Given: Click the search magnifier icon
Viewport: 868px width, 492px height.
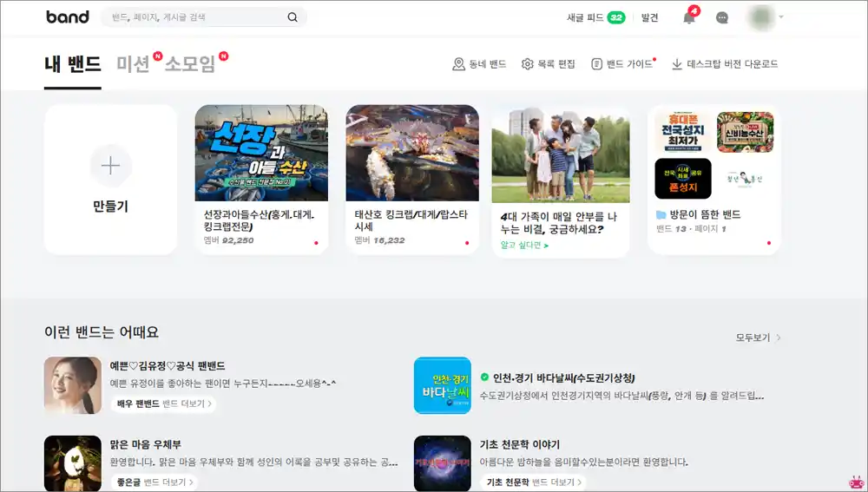Looking at the screenshot, I should pos(293,17).
